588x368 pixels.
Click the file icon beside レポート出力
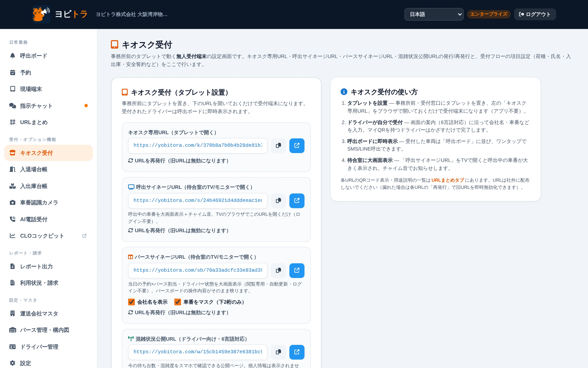[13, 266]
